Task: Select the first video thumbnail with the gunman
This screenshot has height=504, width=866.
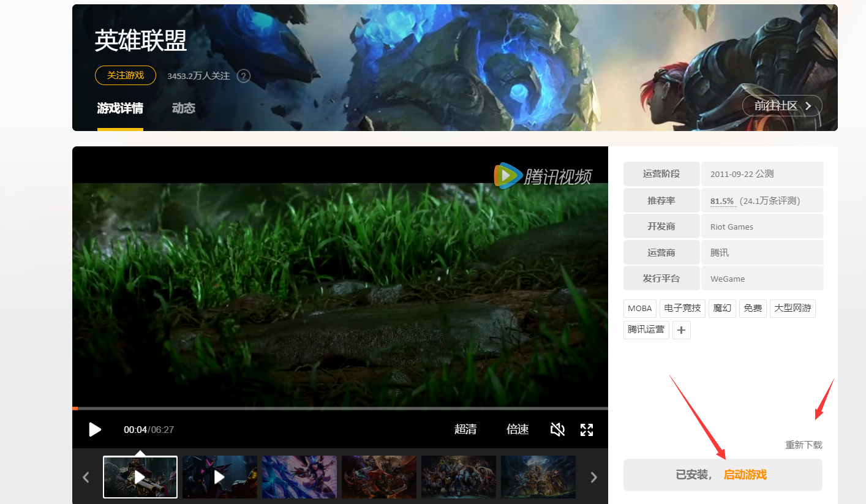Action: point(140,477)
